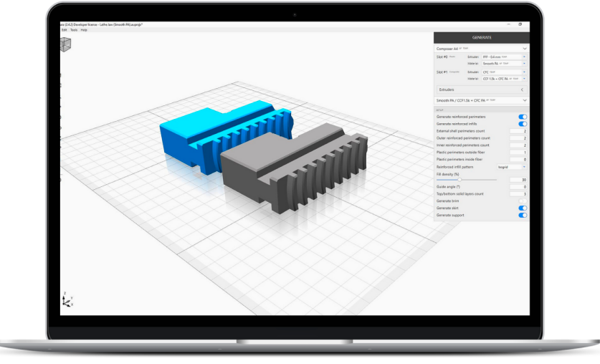The image size is (600, 364).
Task: Expand the Composer A4 printer dropdown
Action: click(x=482, y=49)
